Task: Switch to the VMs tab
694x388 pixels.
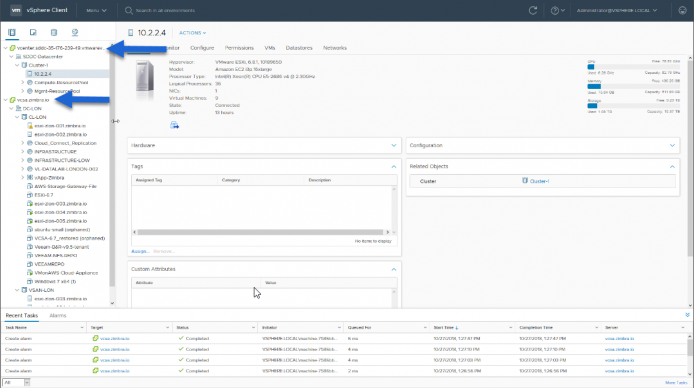Action: (270, 48)
